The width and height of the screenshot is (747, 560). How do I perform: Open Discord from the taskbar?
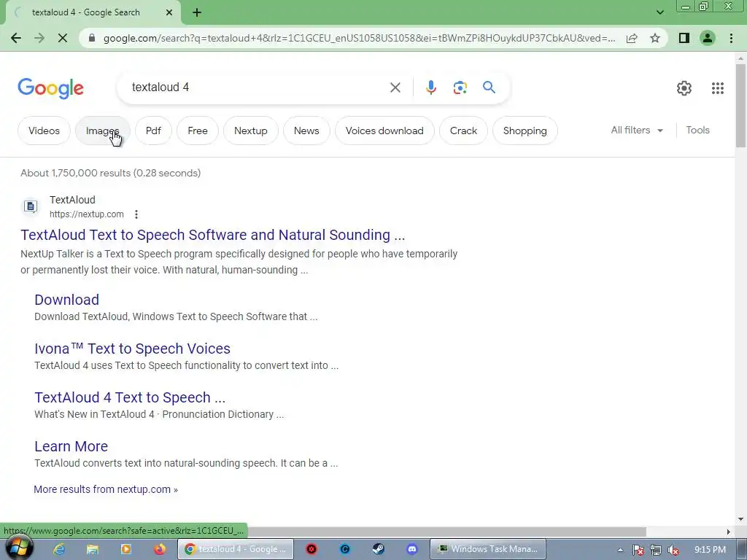point(412,550)
